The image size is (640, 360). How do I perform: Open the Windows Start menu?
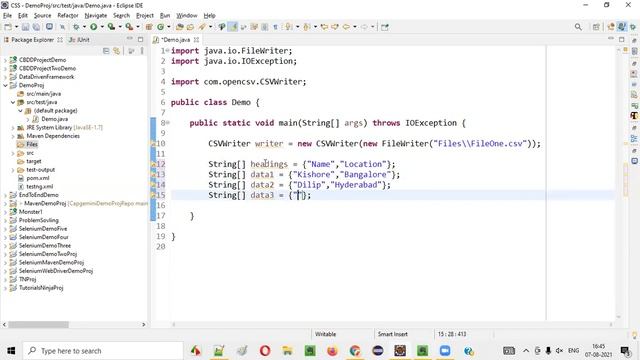pos(11,351)
